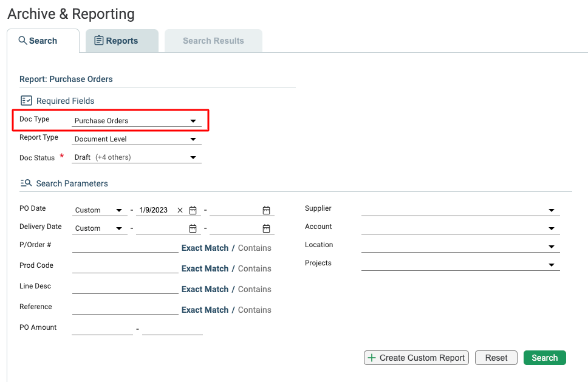Screen dimensions: 588x382
Task: Open Delivery Date start calendar icon
Action: (x=193, y=228)
